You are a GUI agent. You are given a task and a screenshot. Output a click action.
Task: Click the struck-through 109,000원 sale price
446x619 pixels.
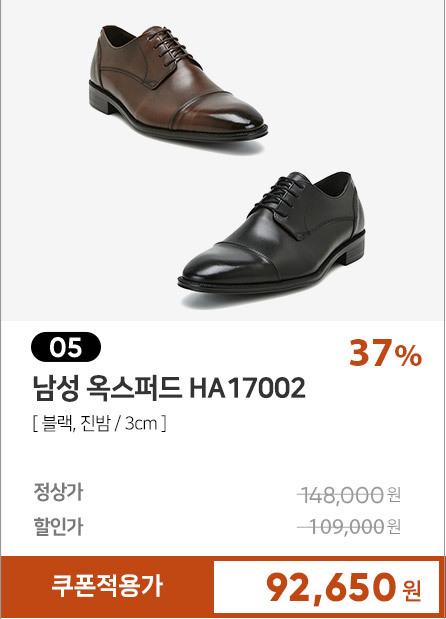click(x=349, y=526)
